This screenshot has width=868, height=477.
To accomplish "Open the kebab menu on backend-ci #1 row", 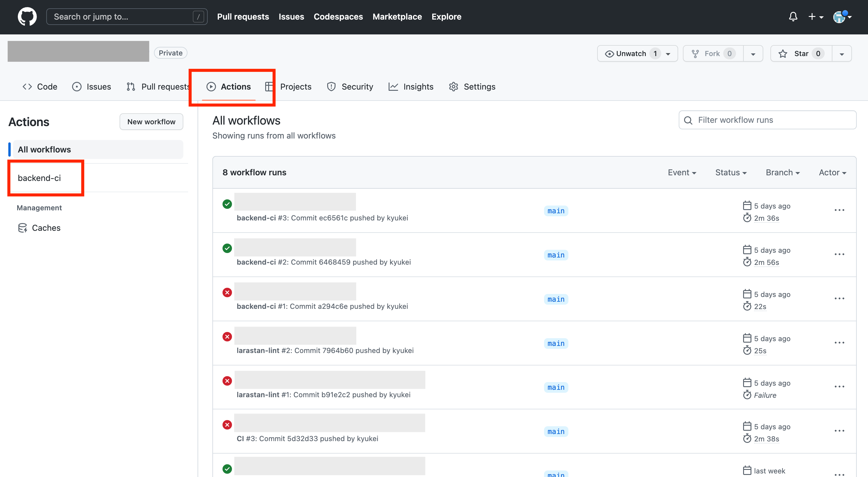I will [x=839, y=298].
